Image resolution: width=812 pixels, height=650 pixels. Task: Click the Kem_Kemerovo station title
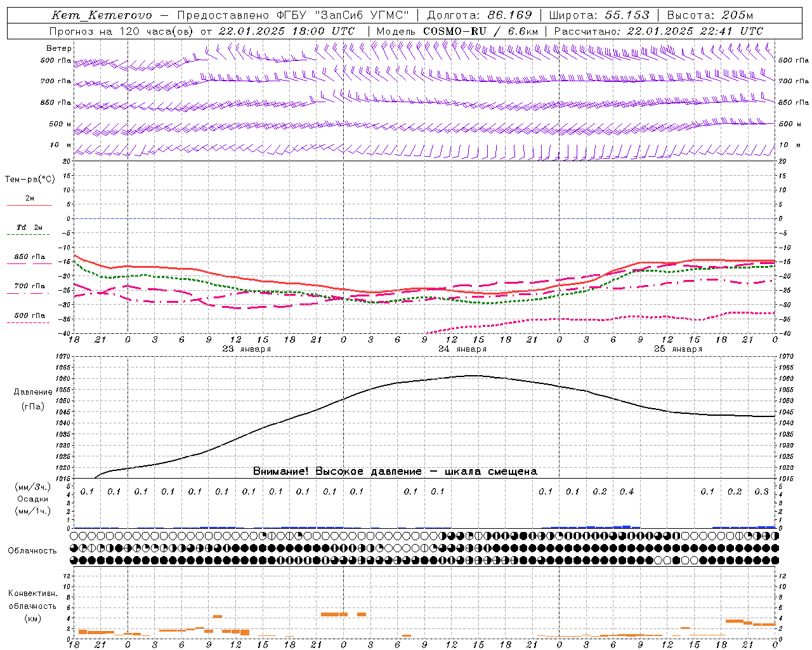coord(101,15)
